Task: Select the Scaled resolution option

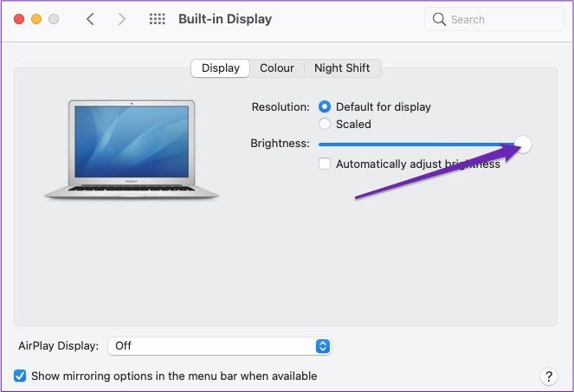Action: [x=325, y=124]
